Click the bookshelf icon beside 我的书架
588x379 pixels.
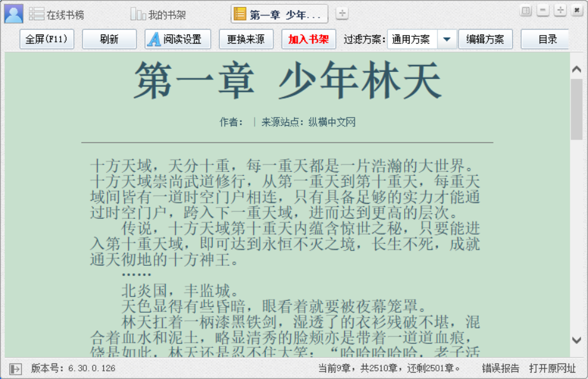(x=138, y=14)
